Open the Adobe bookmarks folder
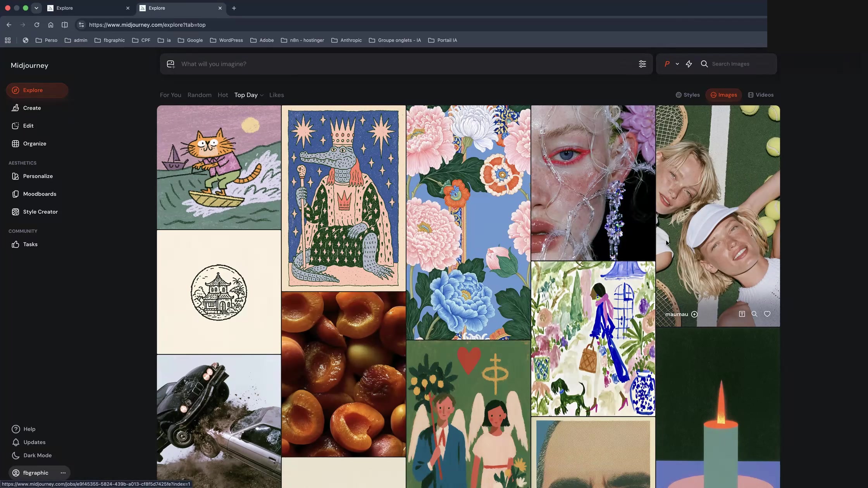This screenshot has width=868, height=488. (x=262, y=40)
